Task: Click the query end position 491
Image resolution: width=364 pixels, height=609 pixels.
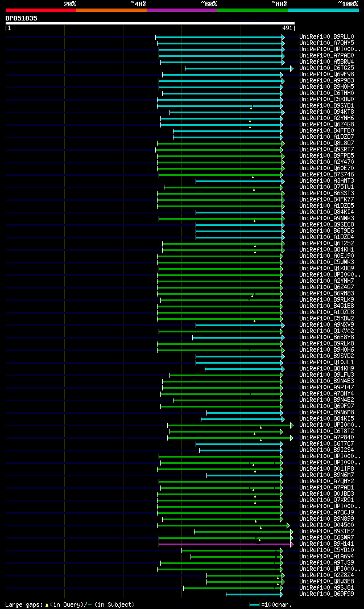Action: pyautogui.click(x=287, y=28)
